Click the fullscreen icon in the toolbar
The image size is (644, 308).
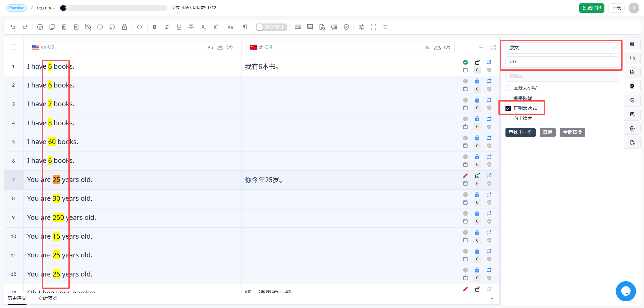point(373,27)
